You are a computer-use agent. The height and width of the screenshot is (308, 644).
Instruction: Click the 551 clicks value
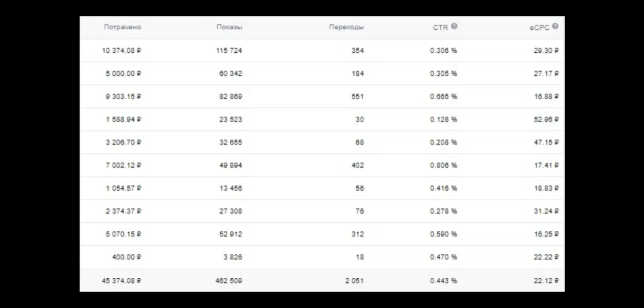(x=357, y=96)
